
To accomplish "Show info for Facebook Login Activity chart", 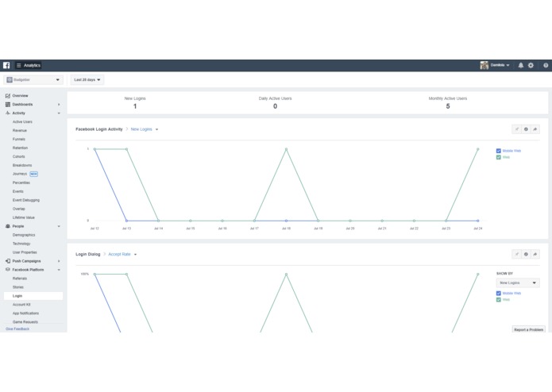I will 526,129.
